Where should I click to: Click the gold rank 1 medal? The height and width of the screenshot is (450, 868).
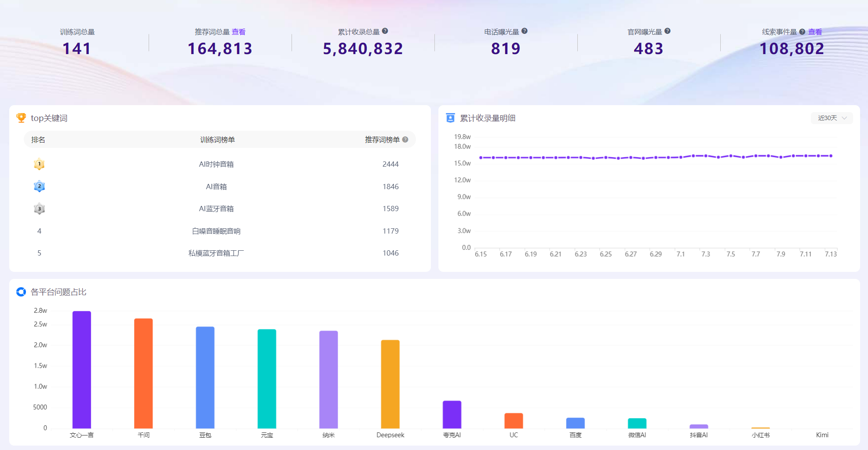coord(39,164)
